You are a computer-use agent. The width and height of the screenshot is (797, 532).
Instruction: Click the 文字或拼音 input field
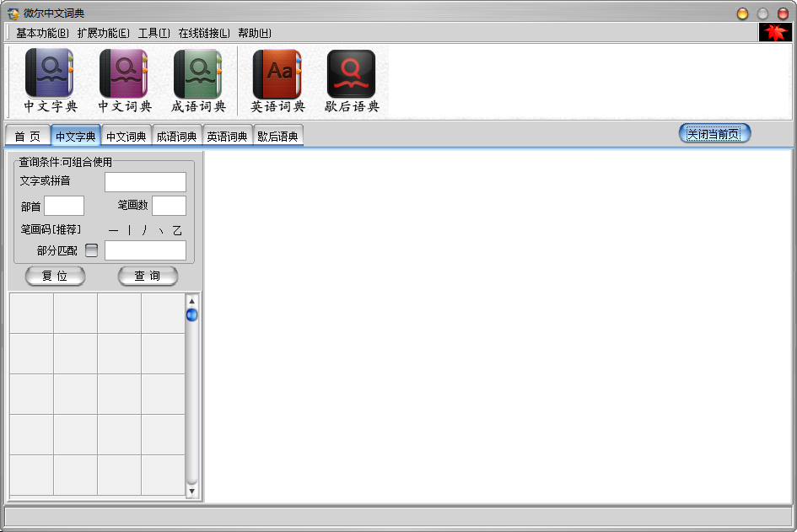pyautogui.click(x=145, y=182)
